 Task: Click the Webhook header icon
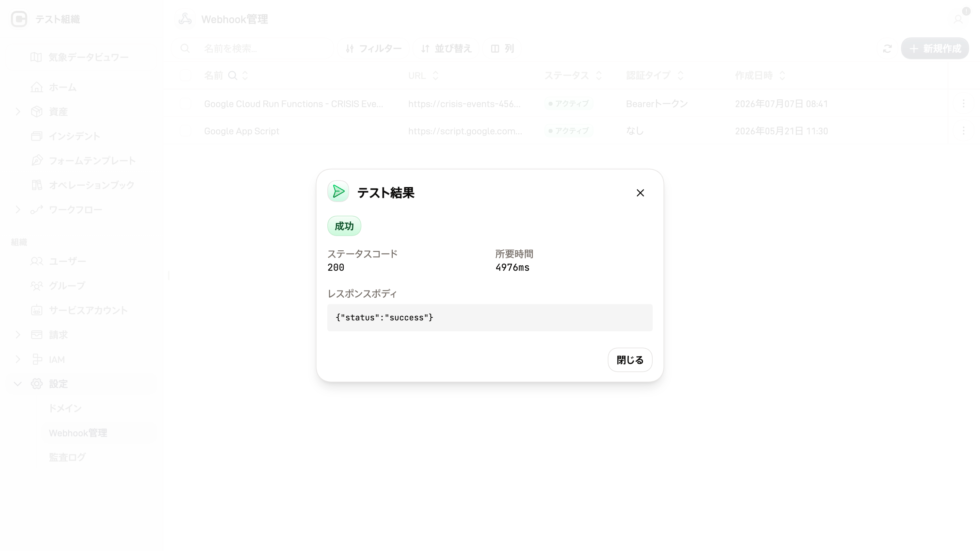[185, 19]
